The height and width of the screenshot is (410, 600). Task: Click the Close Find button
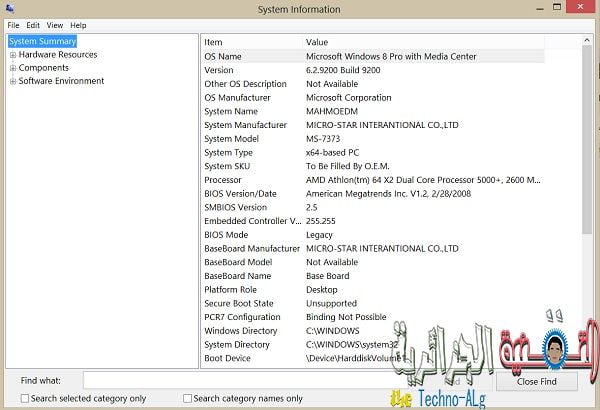536,381
